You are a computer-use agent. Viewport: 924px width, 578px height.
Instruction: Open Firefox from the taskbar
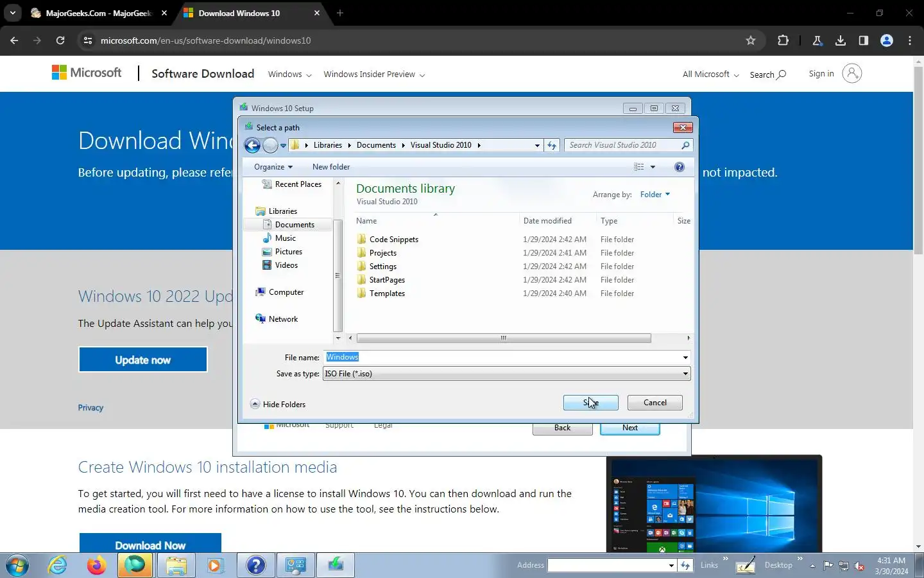click(97, 565)
